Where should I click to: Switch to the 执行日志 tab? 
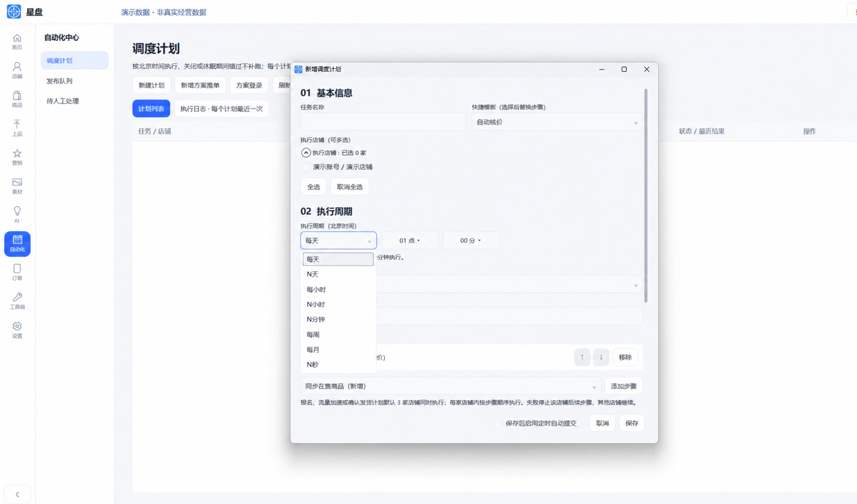click(221, 108)
